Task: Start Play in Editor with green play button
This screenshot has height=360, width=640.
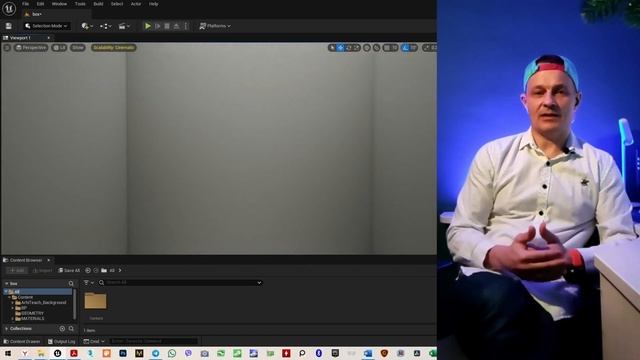Action: 148,26
